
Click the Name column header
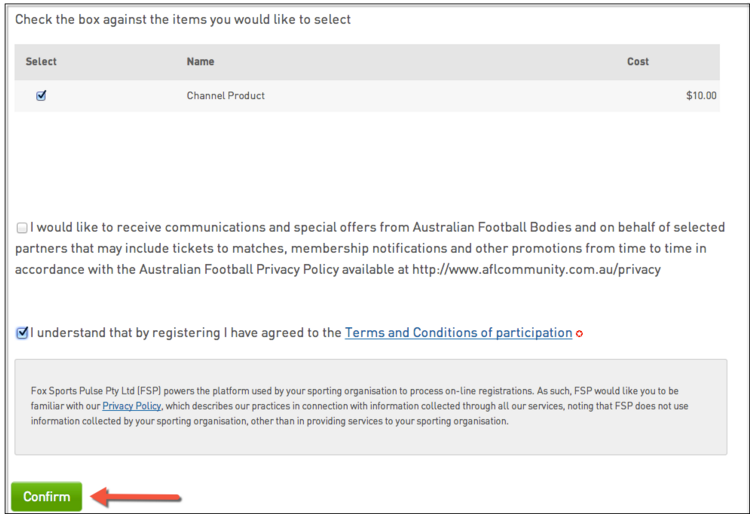click(x=200, y=62)
